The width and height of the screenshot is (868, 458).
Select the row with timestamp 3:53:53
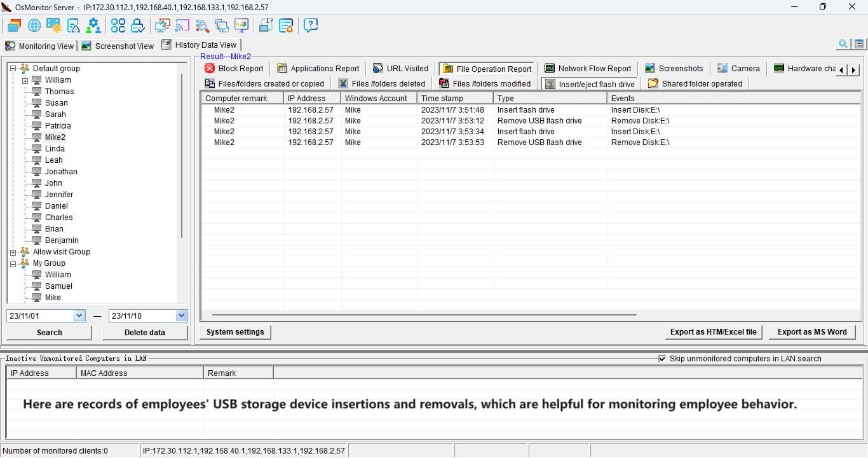531,142
